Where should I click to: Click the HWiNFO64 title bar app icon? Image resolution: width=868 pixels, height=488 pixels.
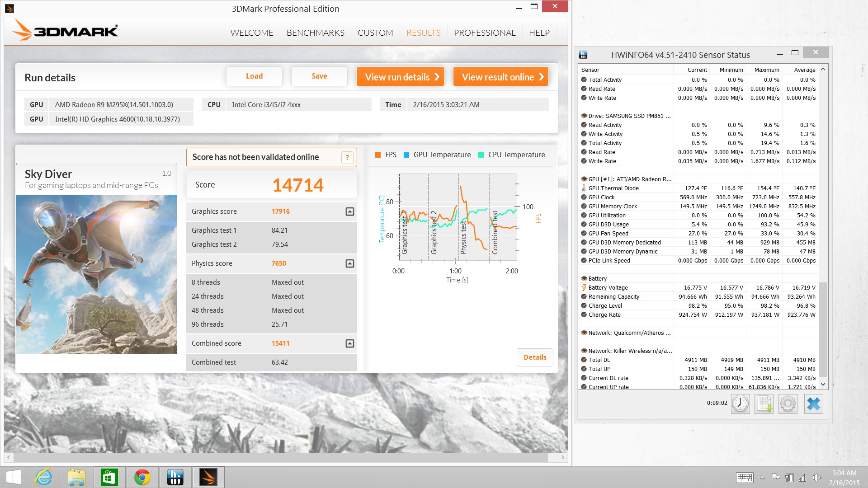tap(583, 55)
